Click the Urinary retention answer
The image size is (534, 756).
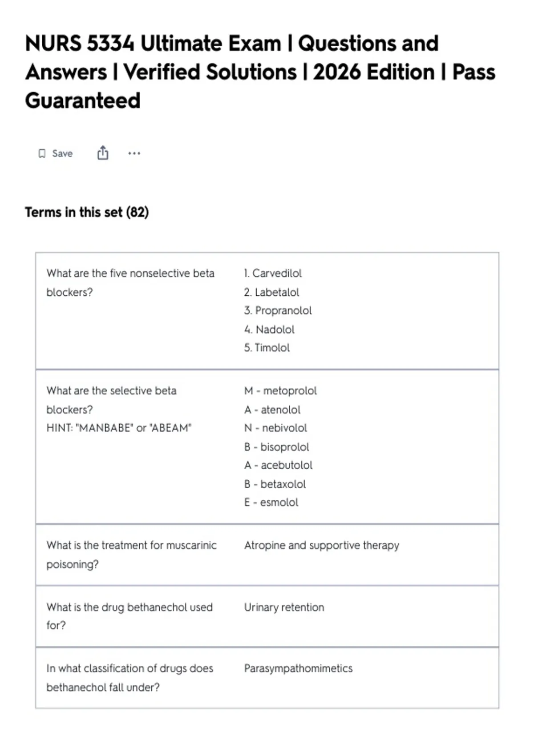click(284, 607)
